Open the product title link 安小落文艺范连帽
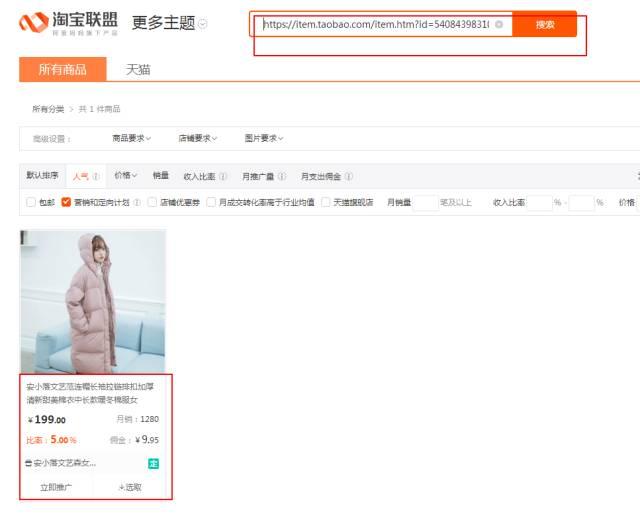 click(90, 393)
